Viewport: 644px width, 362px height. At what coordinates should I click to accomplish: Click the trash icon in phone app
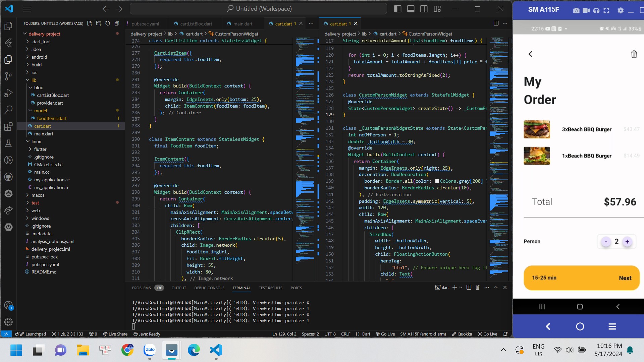pyautogui.click(x=634, y=54)
